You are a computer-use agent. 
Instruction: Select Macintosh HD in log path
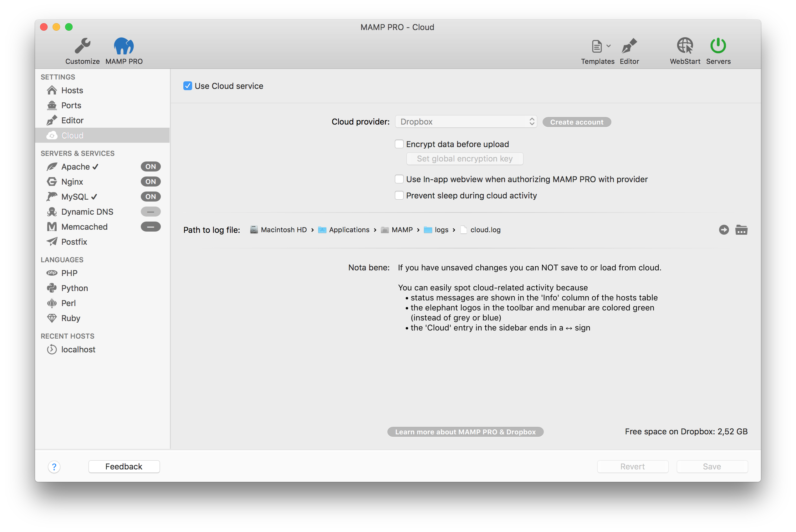(278, 230)
